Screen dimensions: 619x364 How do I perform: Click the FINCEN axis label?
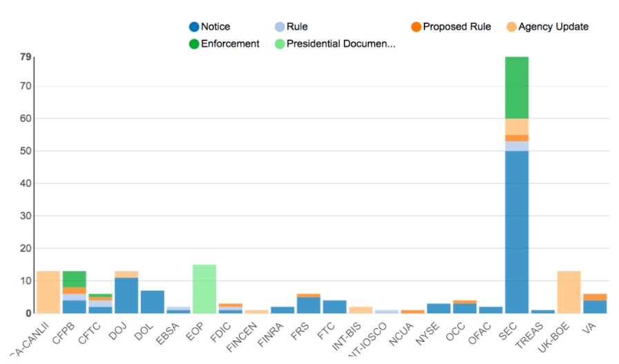pyautogui.click(x=242, y=337)
